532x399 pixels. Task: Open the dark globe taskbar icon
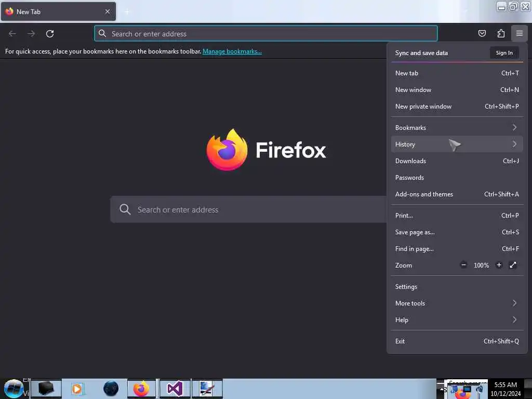tap(111, 389)
